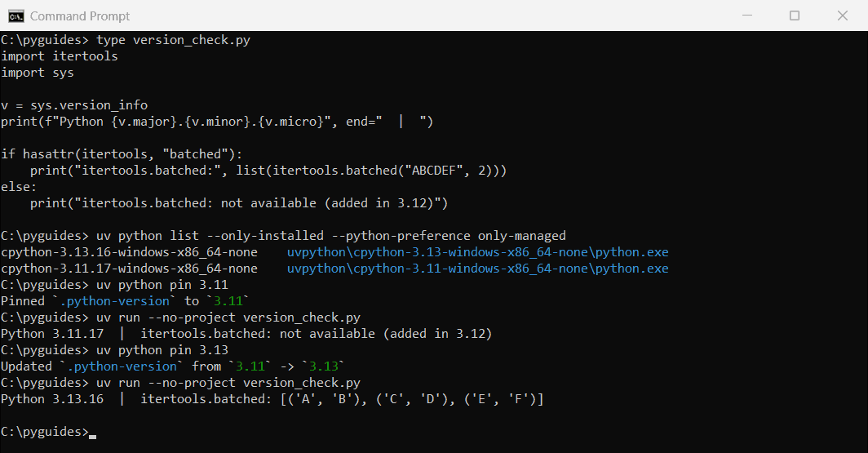The height and width of the screenshot is (453, 868).
Task: Click the 'if hasattr(itertools, "batched"):' line
Action: coord(122,154)
